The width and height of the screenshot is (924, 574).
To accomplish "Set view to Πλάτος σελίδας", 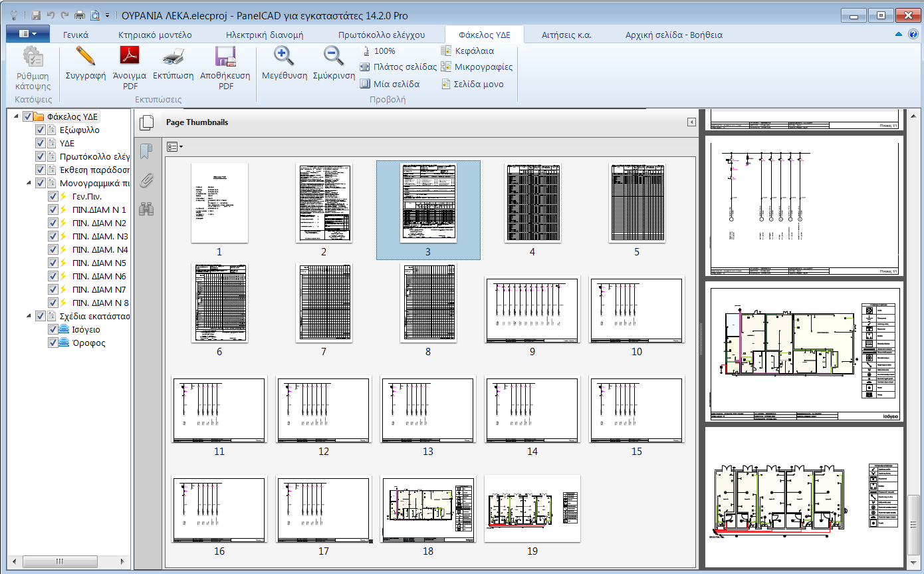I will tap(398, 67).
